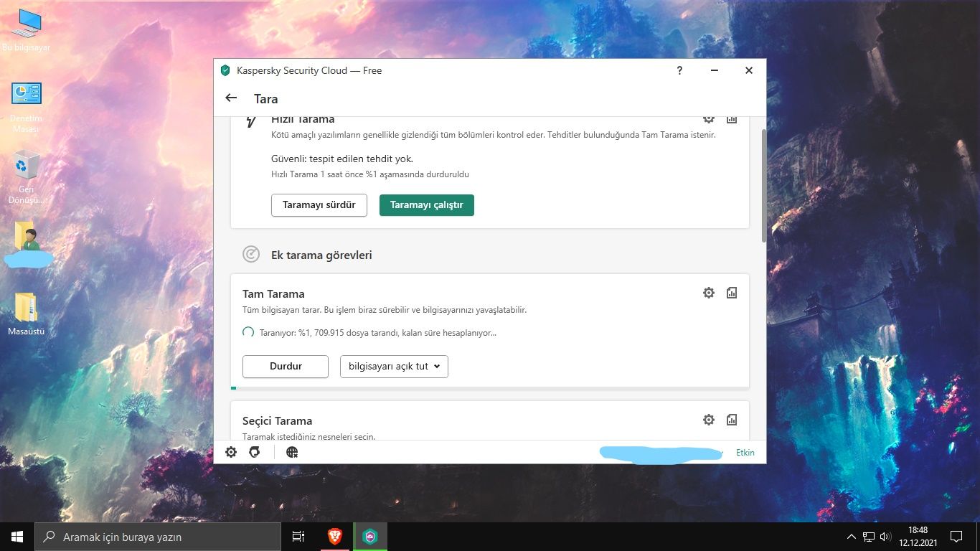Select Bu bilgisayar desktop icon
Screen dimensions: 980x551
pyautogui.click(x=27, y=32)
